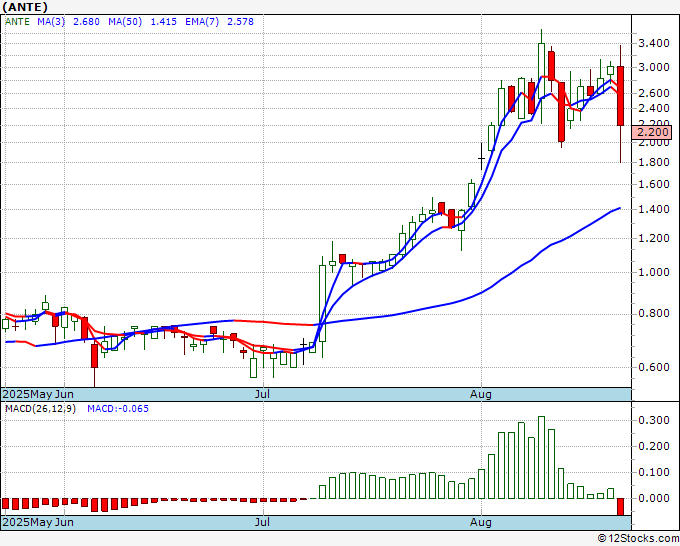Click the EMA(7) value 2.578

(240, 22)
